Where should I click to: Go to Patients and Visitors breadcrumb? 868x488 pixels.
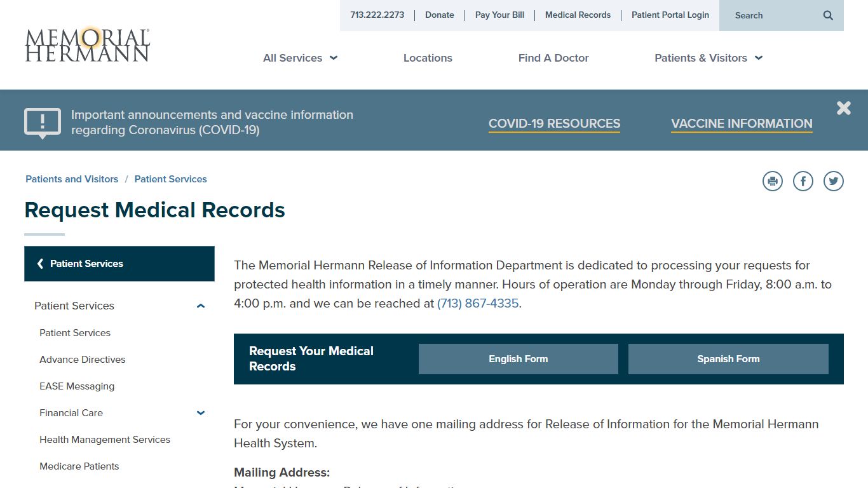[72, 179]
